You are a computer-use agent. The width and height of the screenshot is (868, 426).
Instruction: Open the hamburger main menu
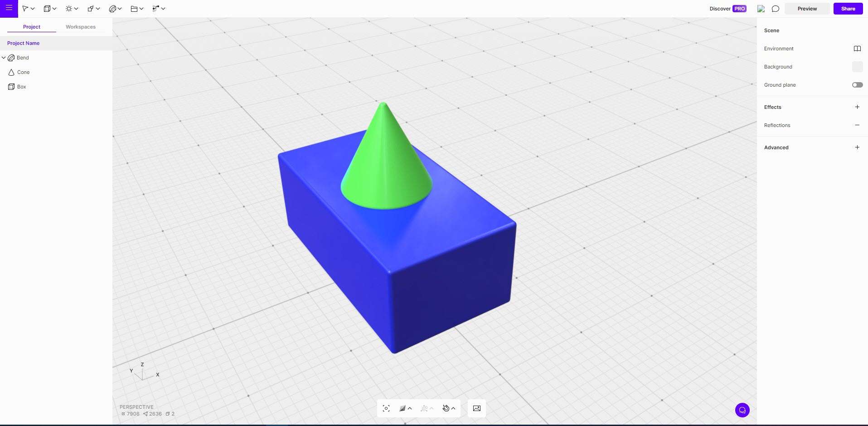(x=9, y=8)
